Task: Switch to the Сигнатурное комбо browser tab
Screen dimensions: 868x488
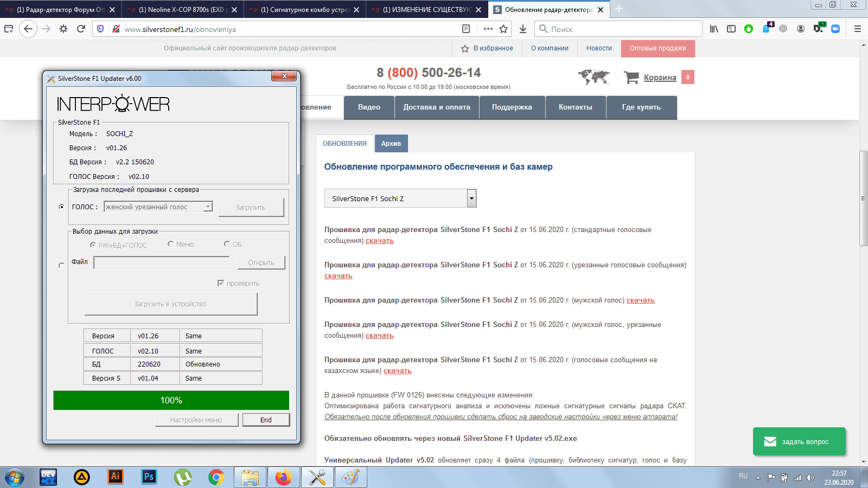Action: point(305,10)
